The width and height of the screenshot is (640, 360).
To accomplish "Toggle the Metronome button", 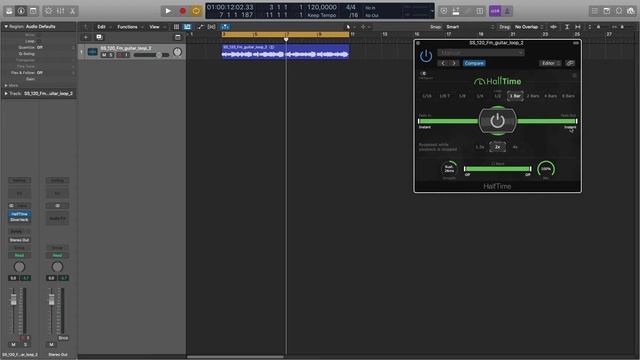I will pyautogui.click(x=507, y=11).
